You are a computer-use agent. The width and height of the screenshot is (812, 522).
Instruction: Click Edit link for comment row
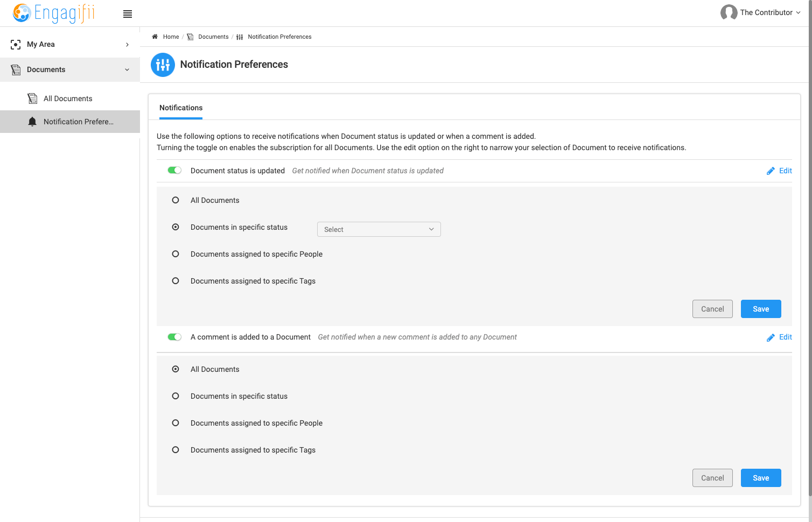coord(786,337)
